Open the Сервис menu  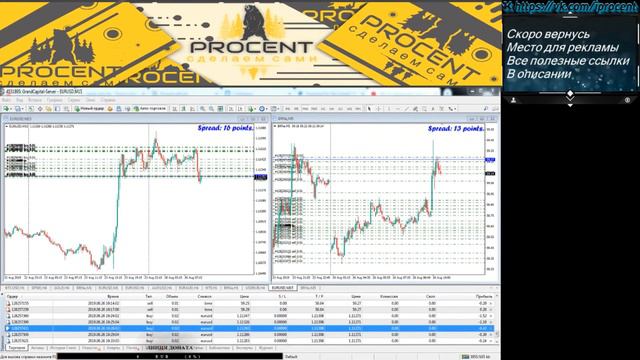click(x=74, y=100)
